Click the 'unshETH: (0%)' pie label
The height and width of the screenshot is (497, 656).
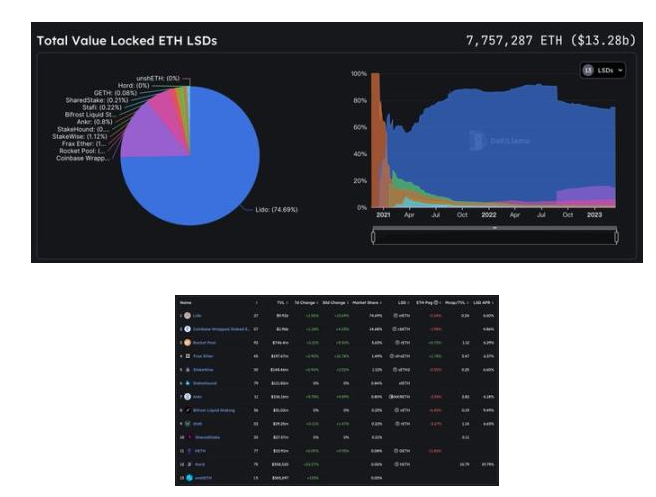tap(158, 78)
